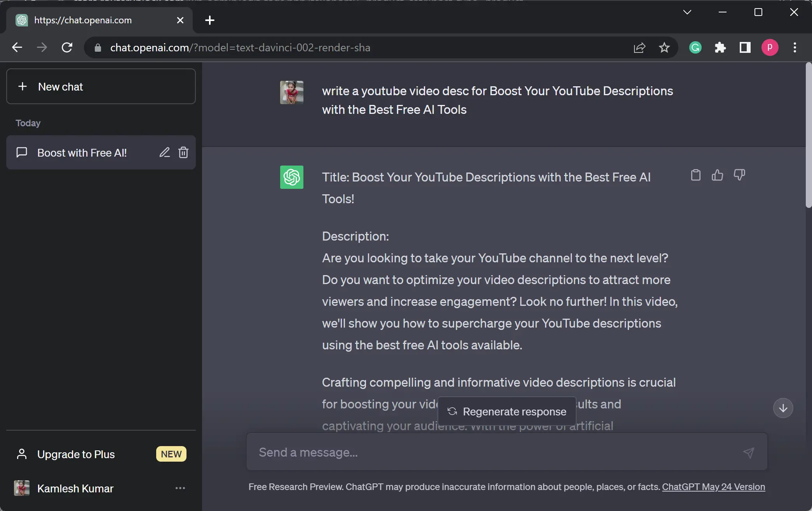This screenshot has width=812, height=511.
Task: Give thumbs up to the response
Action: (717, 175)
